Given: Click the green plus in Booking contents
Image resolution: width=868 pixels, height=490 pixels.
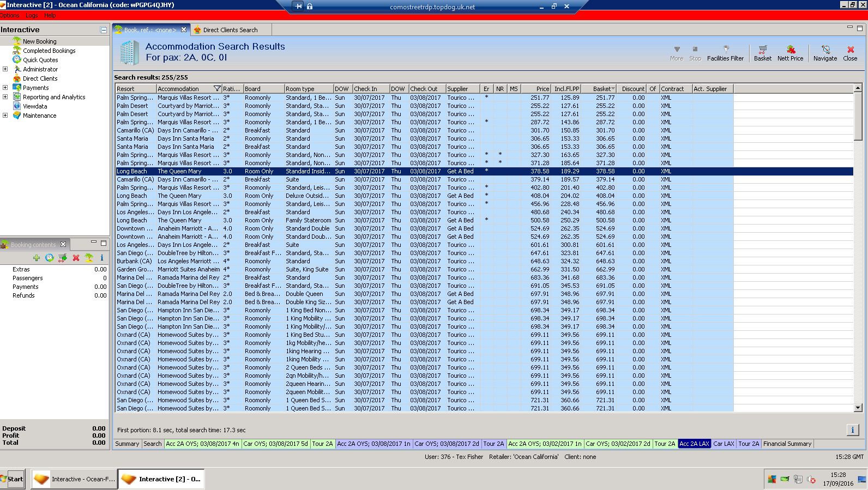Looking at the screenshot, I should [37, 258].
